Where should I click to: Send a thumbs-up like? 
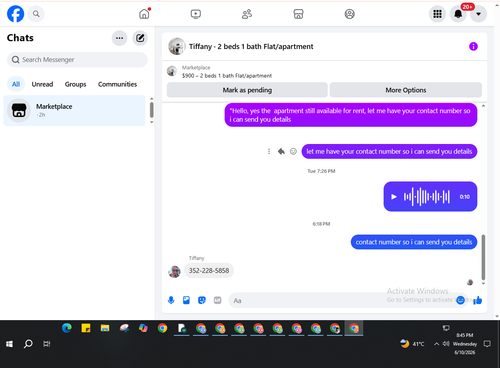478,300
